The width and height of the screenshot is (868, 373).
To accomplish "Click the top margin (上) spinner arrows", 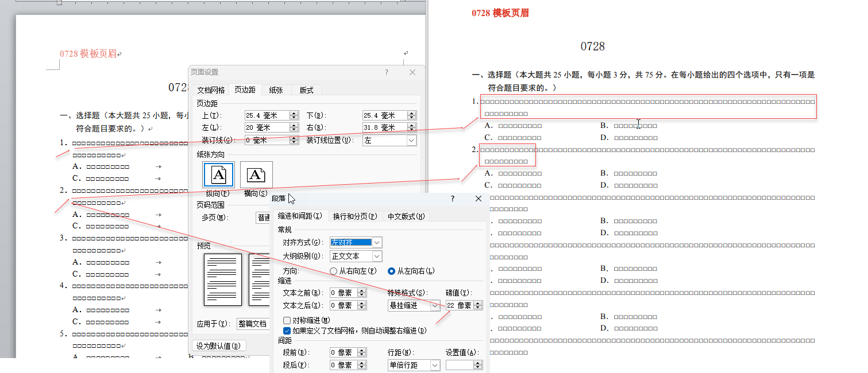I will (x=294, y=115).
